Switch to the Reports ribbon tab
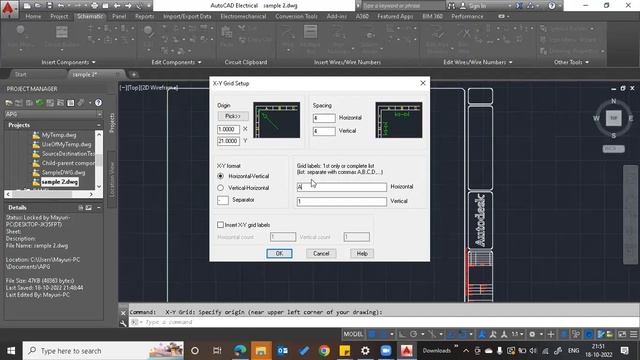Image resolution: width=640 pixels, height=360 pixels. pos(144,16)
